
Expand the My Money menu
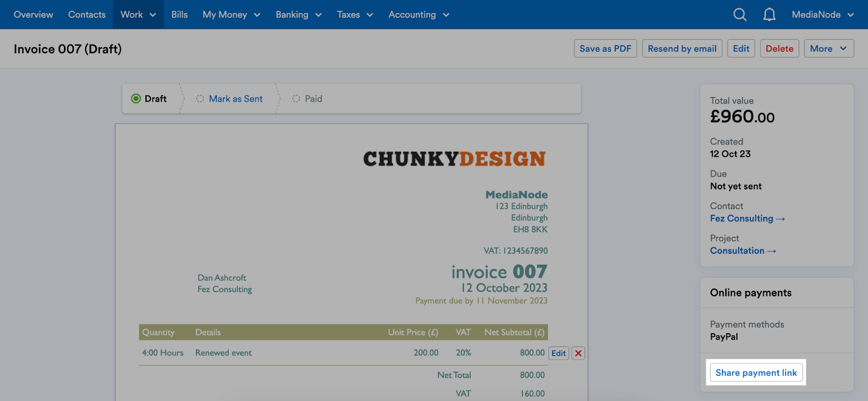[232, 15]
